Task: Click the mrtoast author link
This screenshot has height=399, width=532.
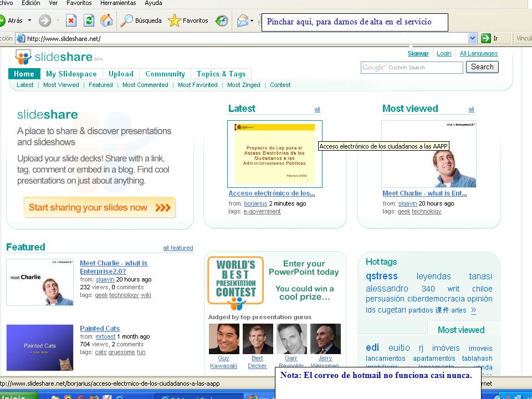Action: pos(105,336)
